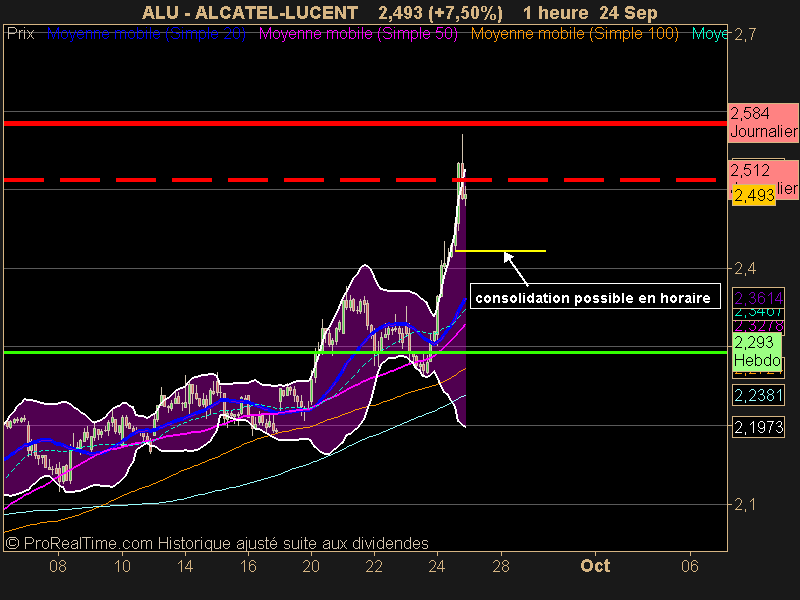Click the 'Prix' legend label

[20, 34]
